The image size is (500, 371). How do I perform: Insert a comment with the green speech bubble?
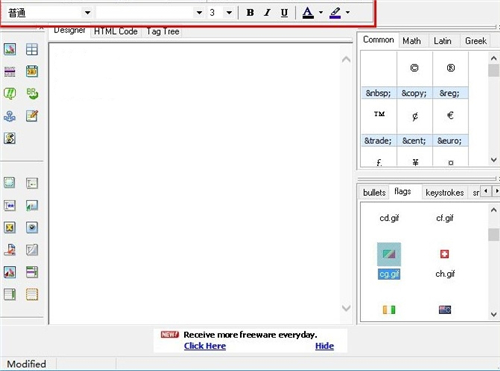pyautogui.click(x=10, y=94)
